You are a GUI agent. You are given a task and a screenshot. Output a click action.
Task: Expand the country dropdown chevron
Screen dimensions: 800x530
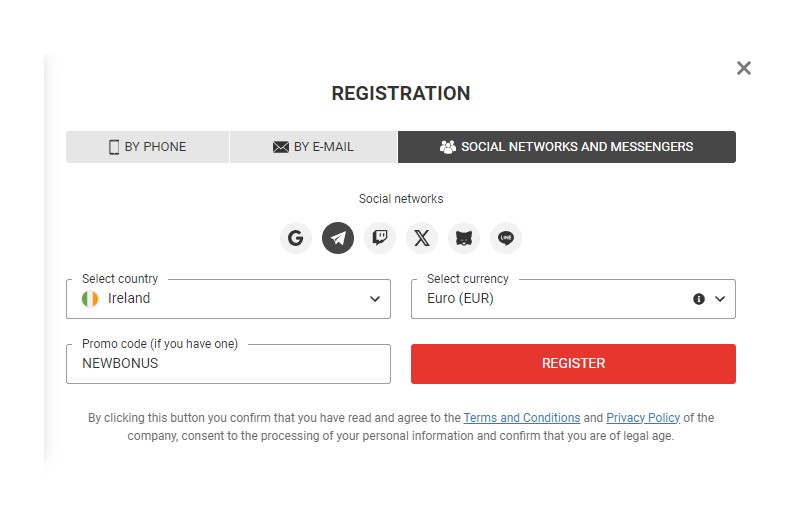click(375, 299)
